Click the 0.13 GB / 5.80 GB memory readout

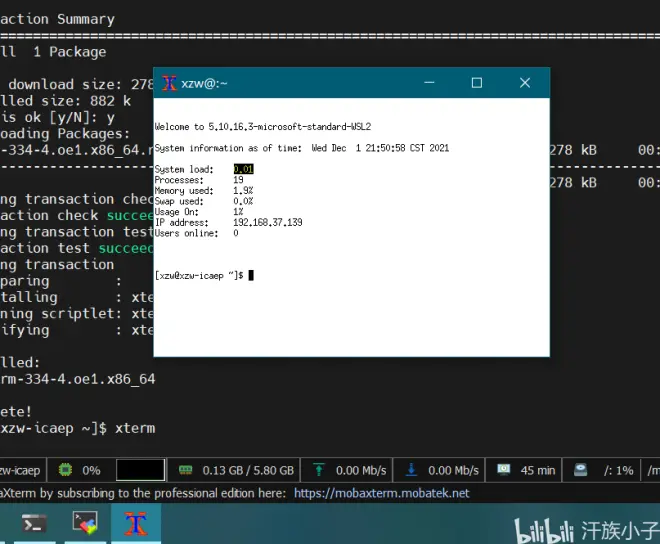pyautogui.click(x=248, y=470)
